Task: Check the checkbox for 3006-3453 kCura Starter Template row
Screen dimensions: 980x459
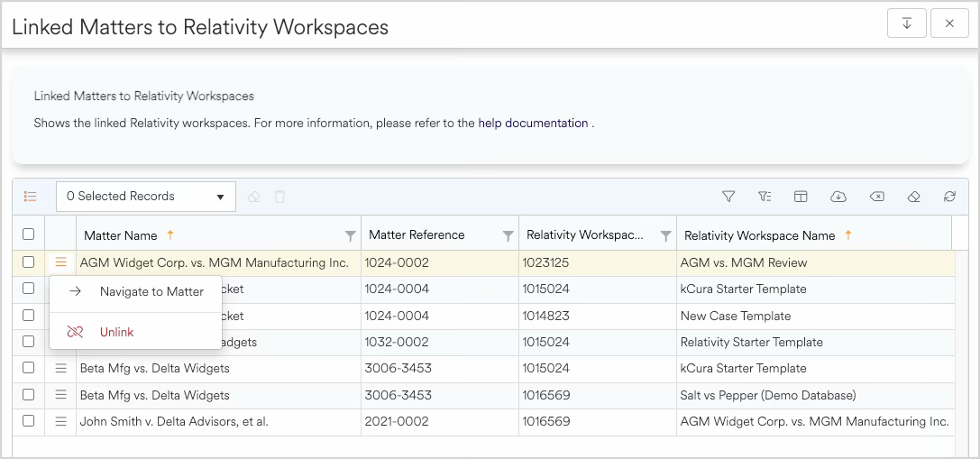Action: click(x=28, y=367)
